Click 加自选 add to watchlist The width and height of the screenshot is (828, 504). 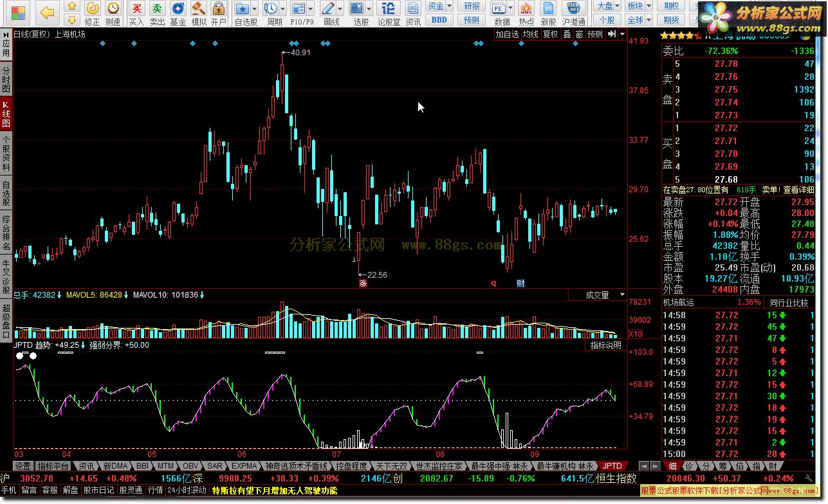507,34
